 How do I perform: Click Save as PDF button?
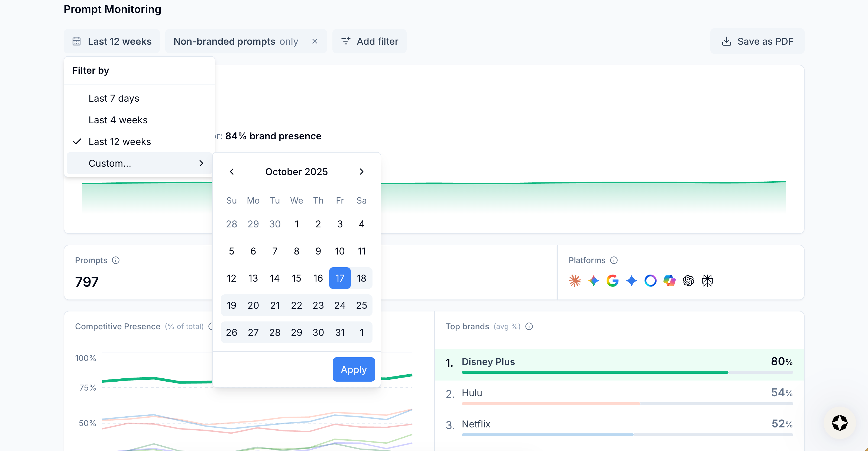click(x=757, y=41)
